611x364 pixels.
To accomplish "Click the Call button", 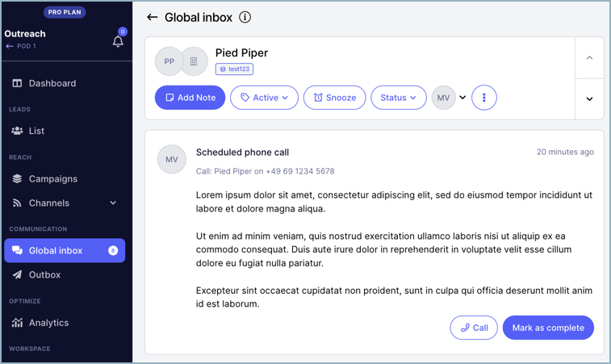I will tap(474, 328).
